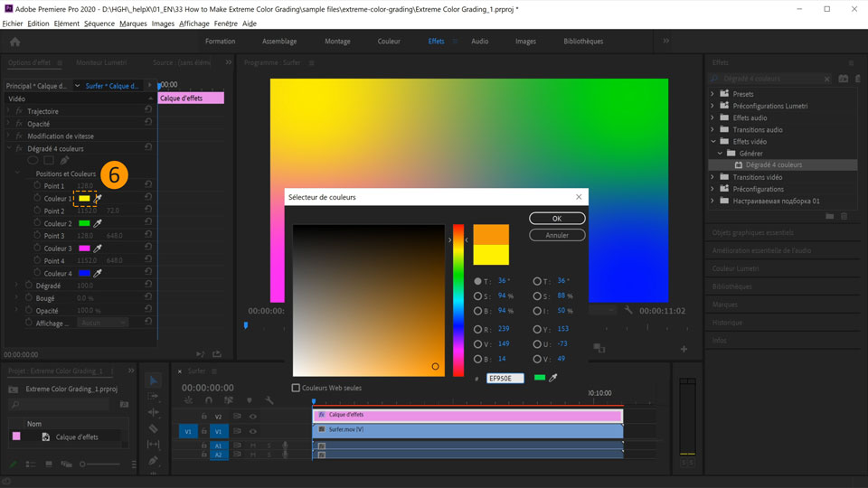
Task: Confirm the color with the OK button
Action: (x=557, y=219)
